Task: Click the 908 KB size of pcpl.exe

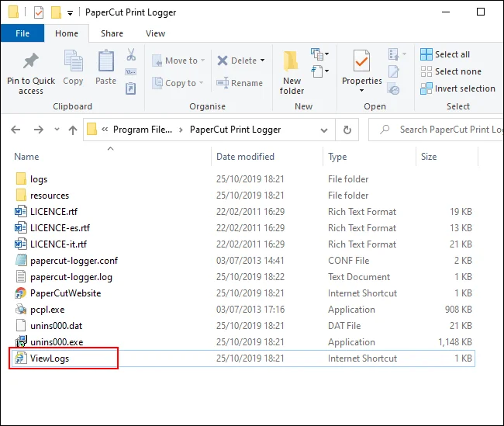Action: [x=458, y=310]
